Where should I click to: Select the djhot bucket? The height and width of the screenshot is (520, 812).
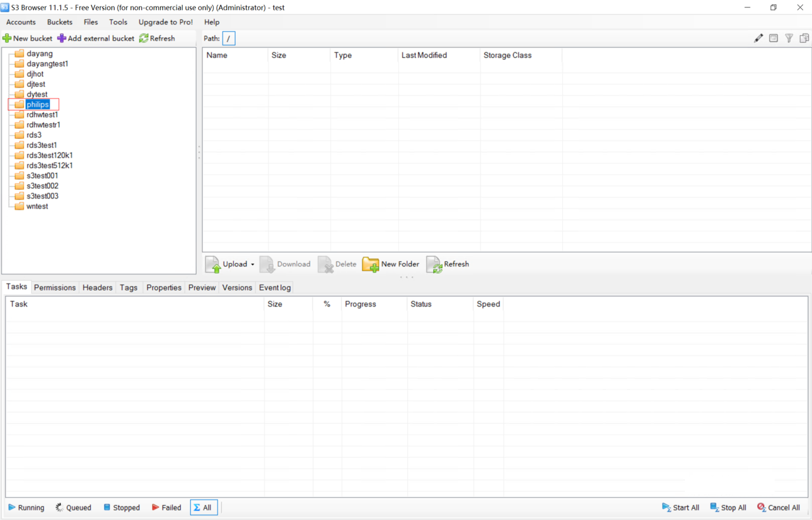35,74
